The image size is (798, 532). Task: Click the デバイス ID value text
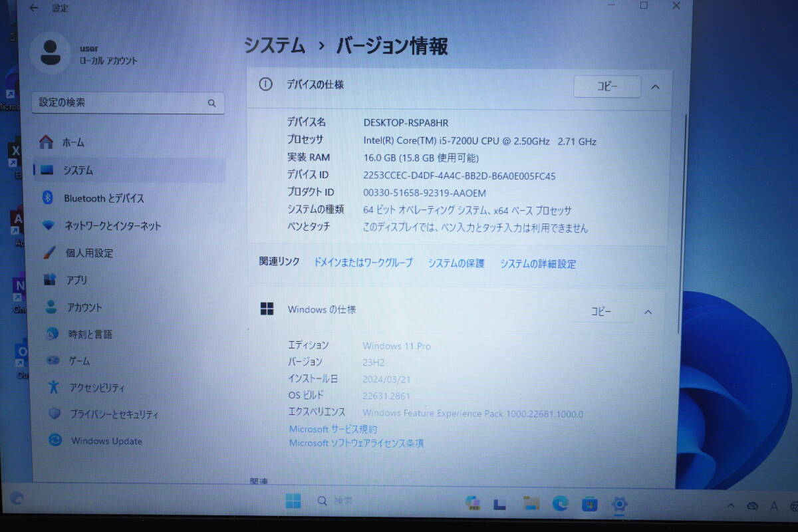coord(460,176)
